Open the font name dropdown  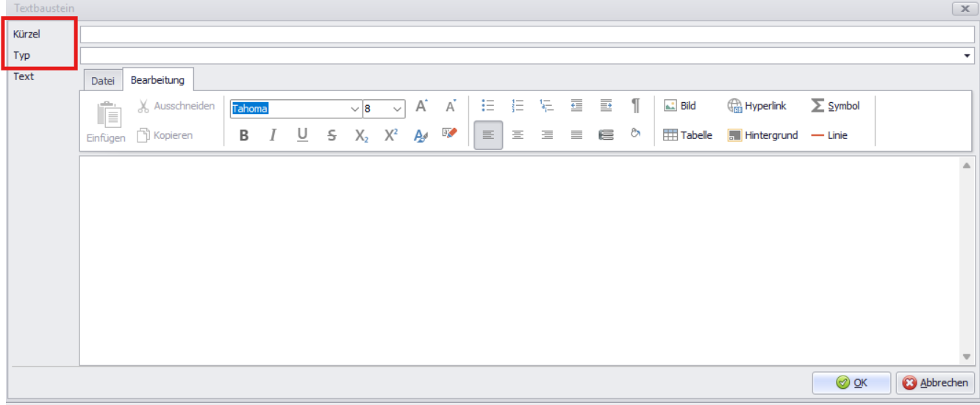click(x=354, y=109)
